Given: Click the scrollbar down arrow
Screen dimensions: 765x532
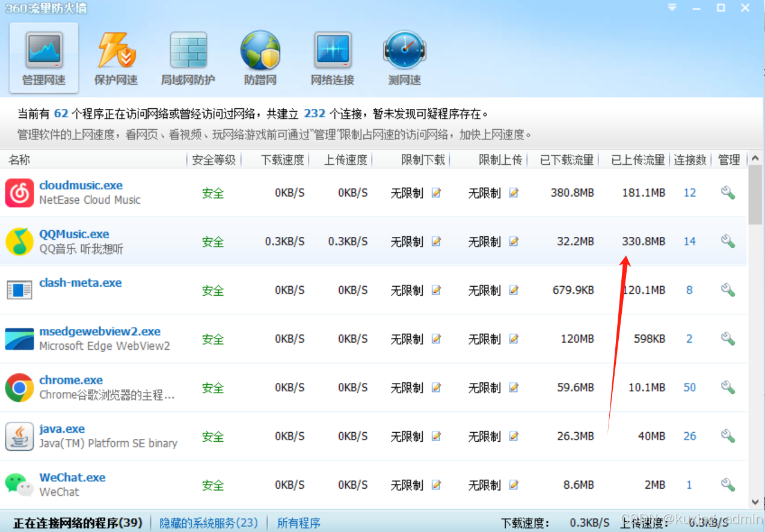Looking at the screenshot, I should [x=755, y=502].
